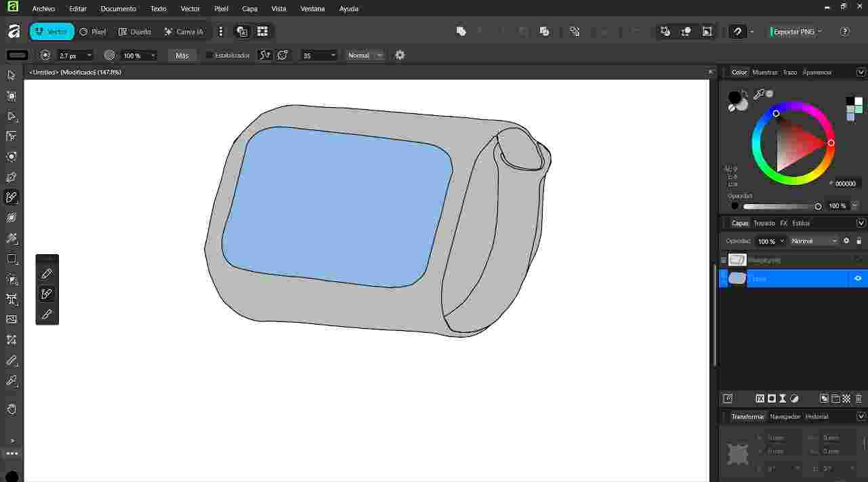Toggle layer lock icon in Capas panel
868x482 pixels.
tap(859, 241)
